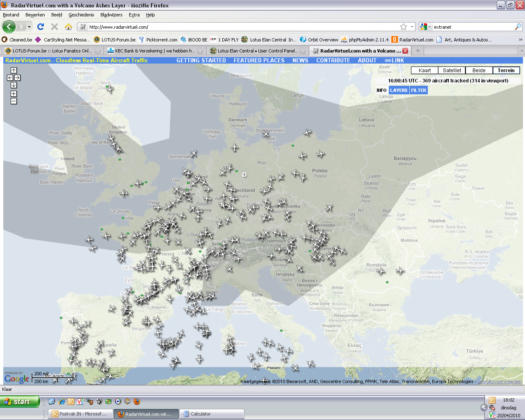Select the Beide map view

point(479,70)
